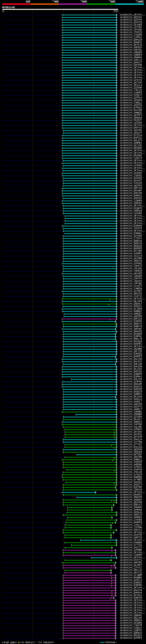Click hit label UniRef100_A9P251

pos(131,50)
